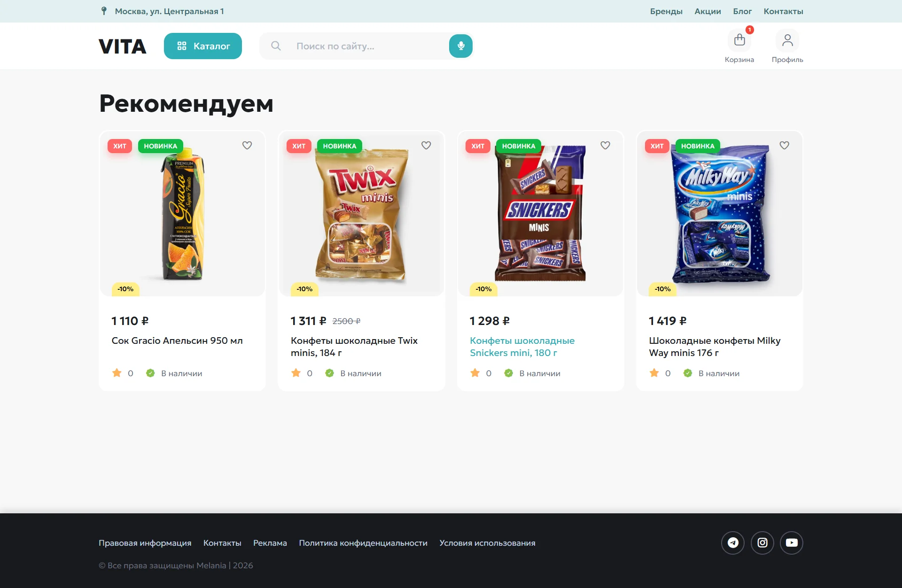The image size is (902, 588).
Task: Expand the Каталог menu button
Action: click(203, 46)
